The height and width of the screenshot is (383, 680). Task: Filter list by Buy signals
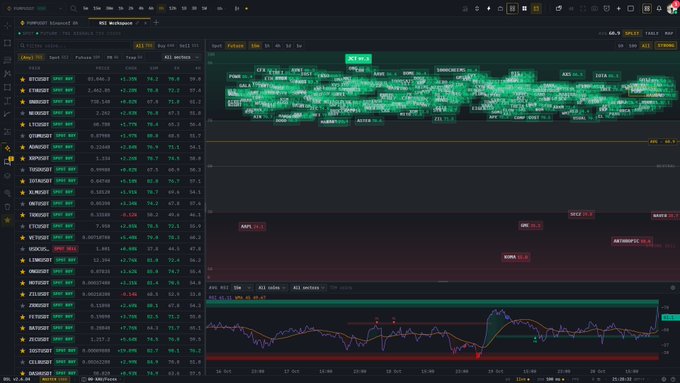(166, 46)
